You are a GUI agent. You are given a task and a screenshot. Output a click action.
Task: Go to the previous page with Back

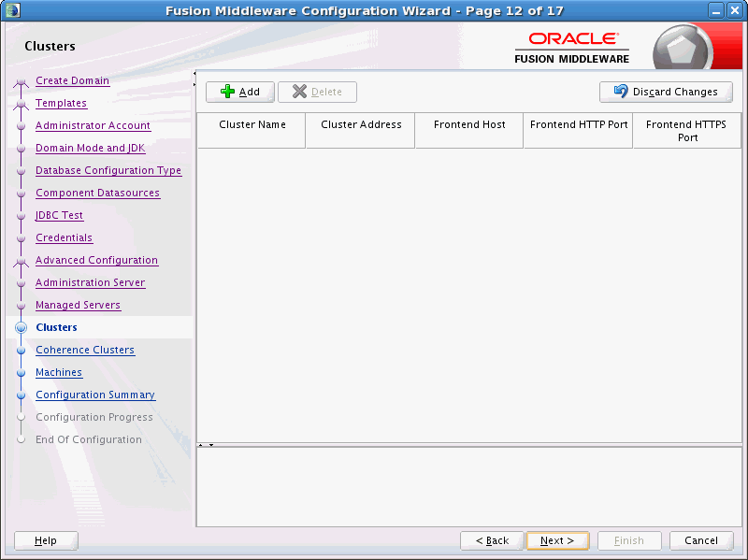coord(492,540)
